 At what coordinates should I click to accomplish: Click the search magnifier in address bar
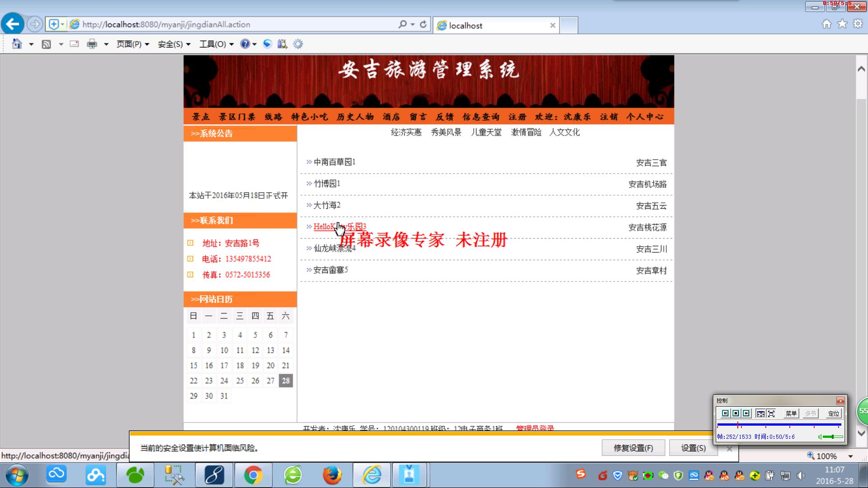point(402,24)
